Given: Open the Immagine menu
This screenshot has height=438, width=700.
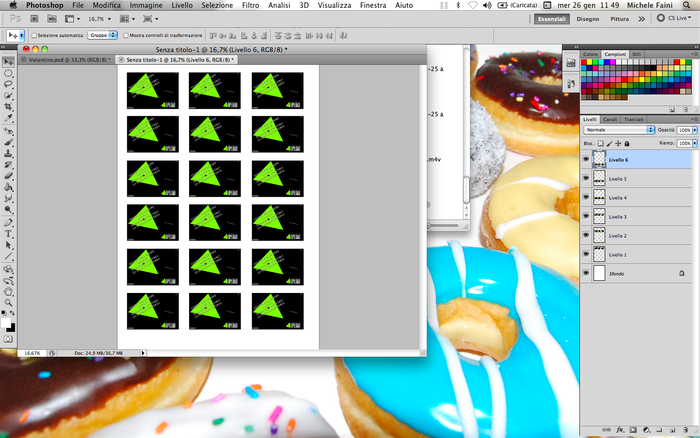Looking at the screenshot, I should click(x=146, y=5).
